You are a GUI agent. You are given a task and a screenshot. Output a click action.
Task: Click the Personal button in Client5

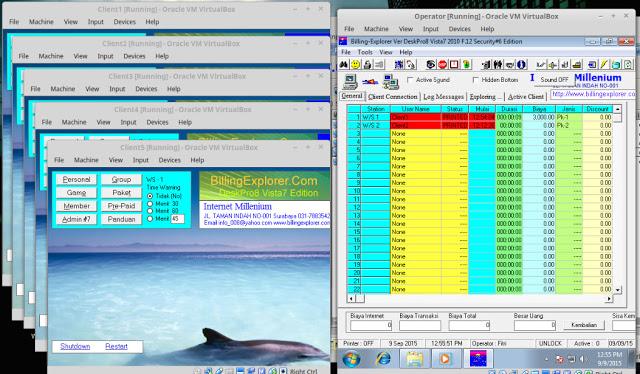click(76, 179)
